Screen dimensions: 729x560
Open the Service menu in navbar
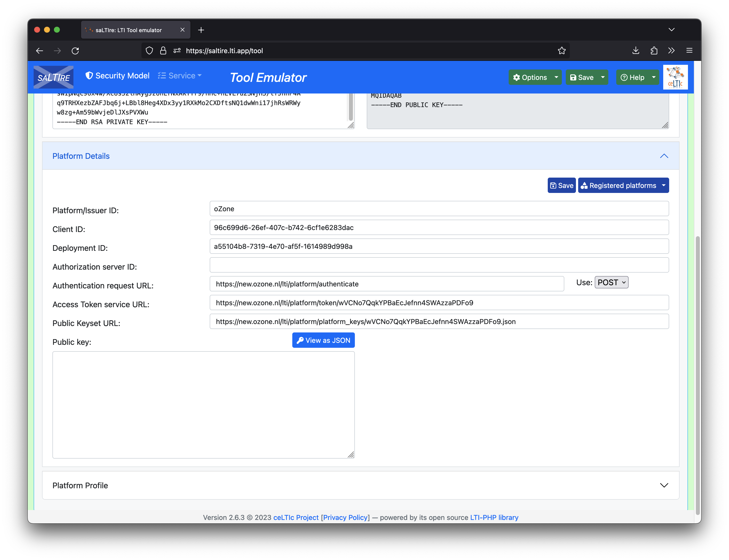[x=180, y=76]
